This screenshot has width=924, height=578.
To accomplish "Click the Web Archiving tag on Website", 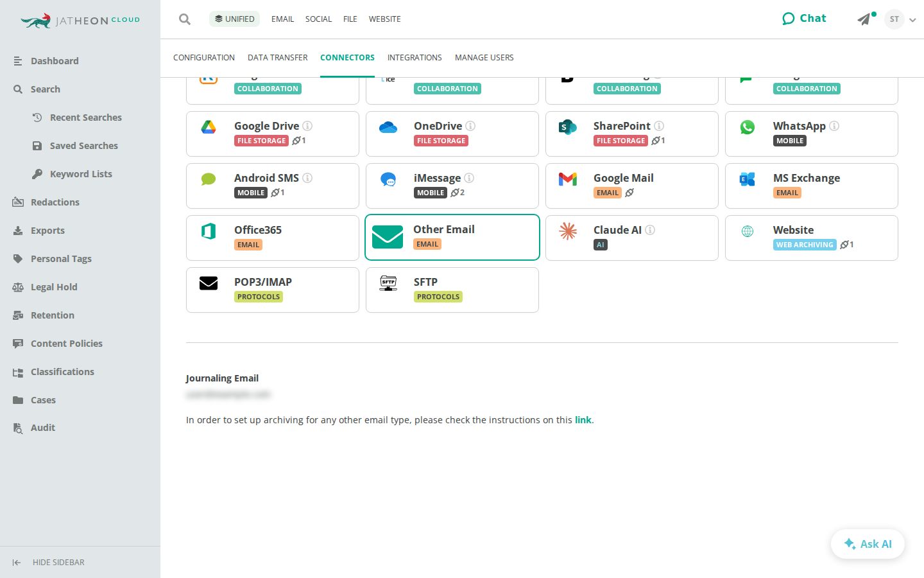I will click(805, 245).
